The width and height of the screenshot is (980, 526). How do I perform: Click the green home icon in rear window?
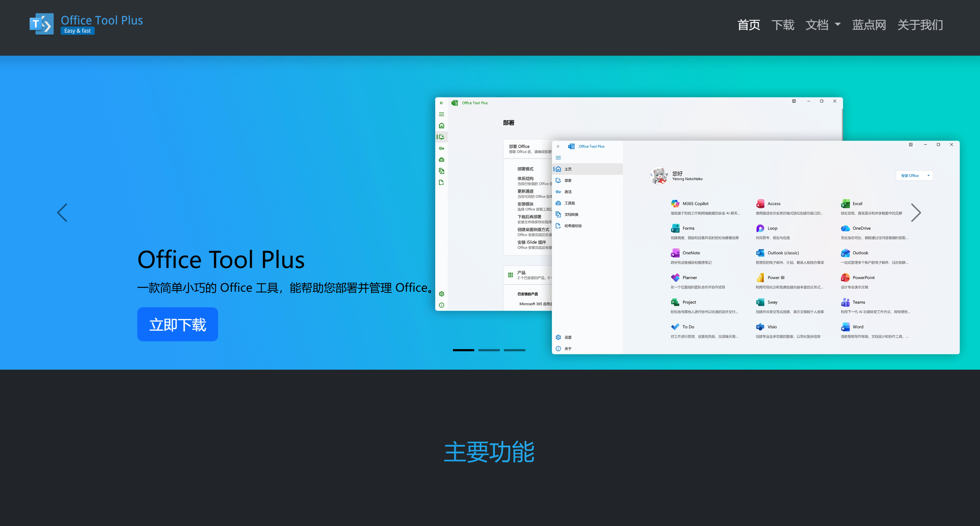[x=441, y=126]
